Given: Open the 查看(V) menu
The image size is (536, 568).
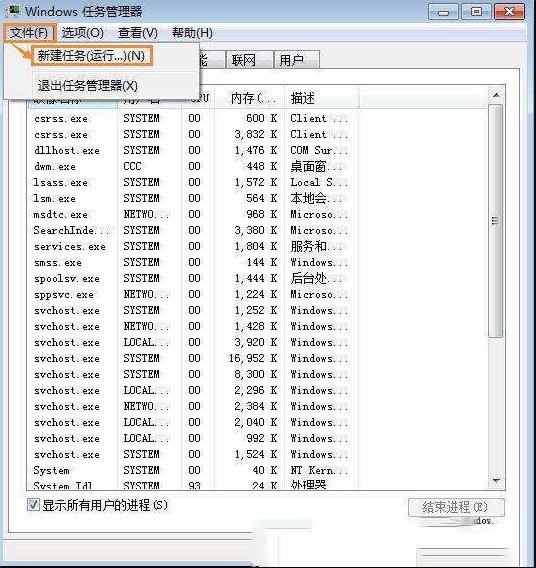Looking at the screenshot, I should point(138,33).
